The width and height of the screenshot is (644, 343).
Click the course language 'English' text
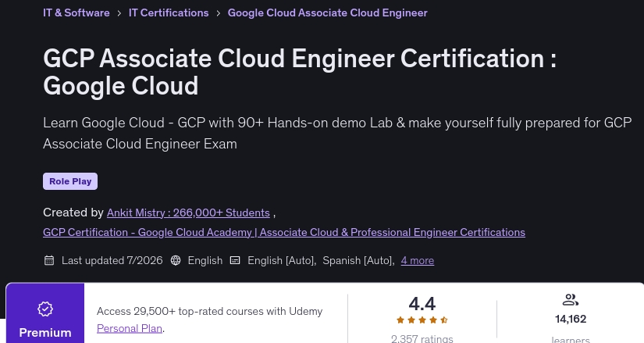(x=205, y=260)
